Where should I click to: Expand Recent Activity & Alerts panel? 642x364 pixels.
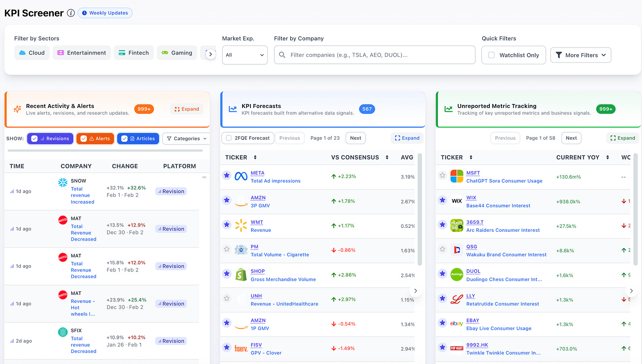click(x=187, y=109)
